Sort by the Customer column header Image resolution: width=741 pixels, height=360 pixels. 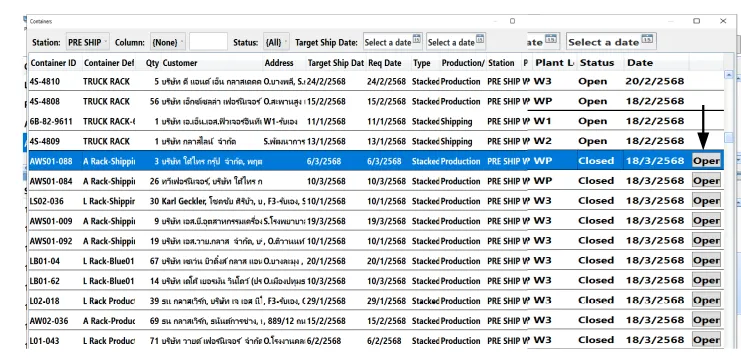pos(212,63)
